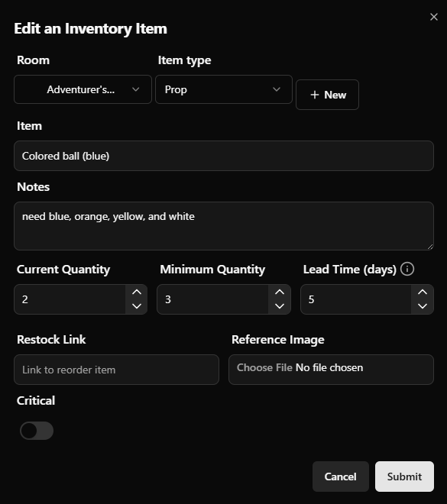Open the Room dropdown showing Adventurer's

point(83,89)
